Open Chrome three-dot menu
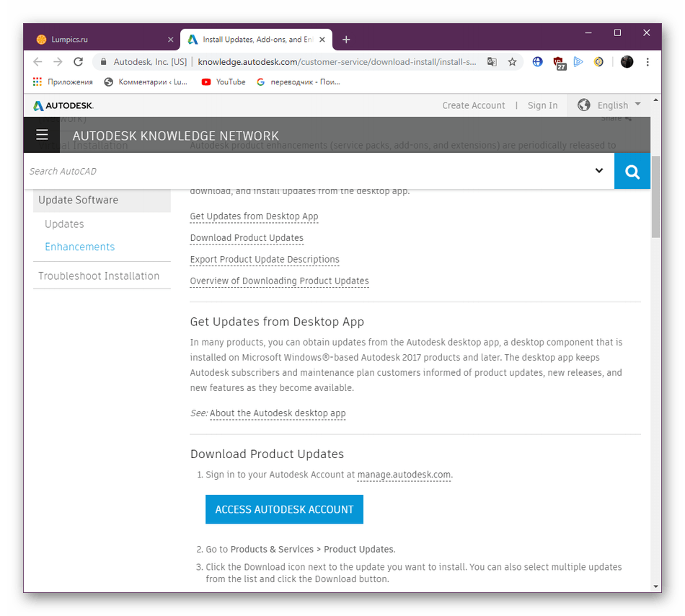The width and height of the screenshot is (685, 616). click(648, 62)
